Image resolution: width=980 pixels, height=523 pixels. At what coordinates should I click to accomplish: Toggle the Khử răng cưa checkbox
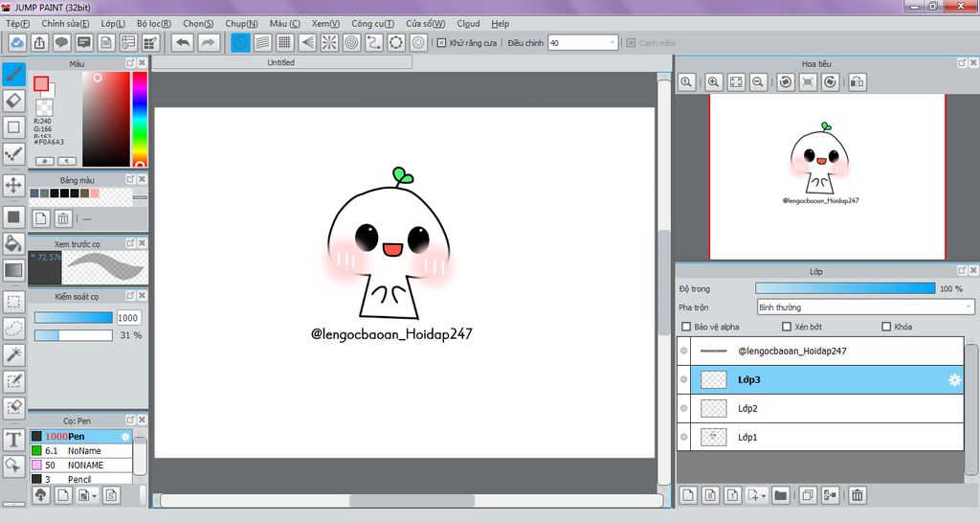(441, 43)
